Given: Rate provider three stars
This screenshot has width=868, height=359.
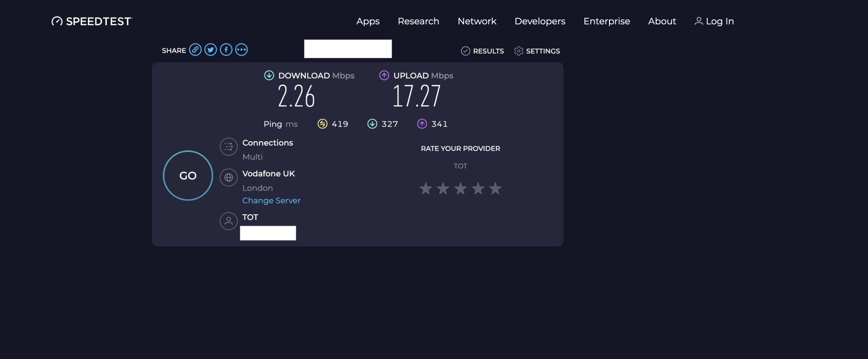Looking at the screenshot, I should pyautogui.click(x=461, y=188).
